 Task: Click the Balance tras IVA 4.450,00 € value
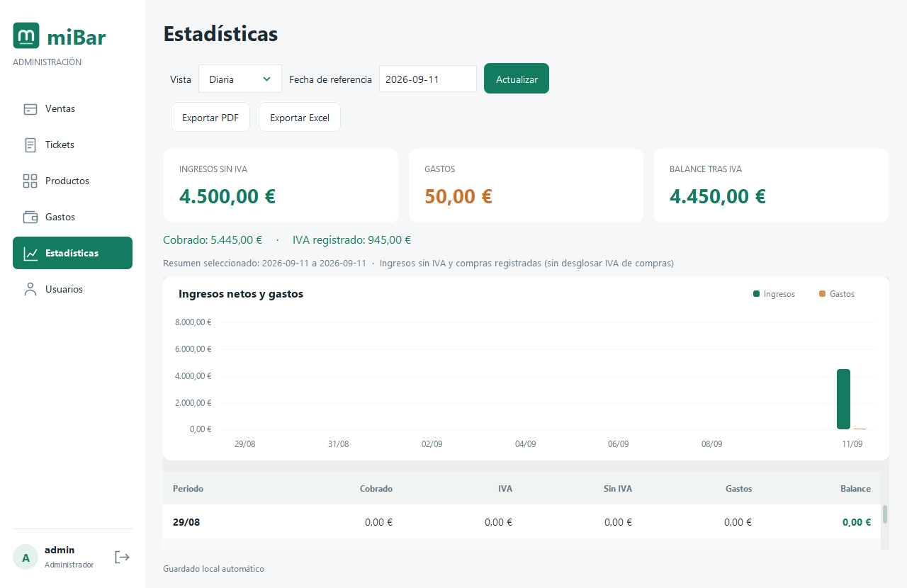(x=718, y=196)
